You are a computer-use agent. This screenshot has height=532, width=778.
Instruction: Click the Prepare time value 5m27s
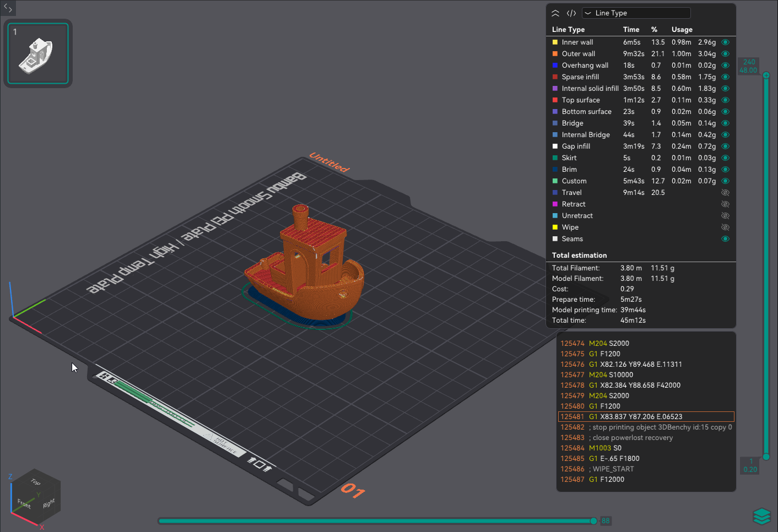(631, 300)
